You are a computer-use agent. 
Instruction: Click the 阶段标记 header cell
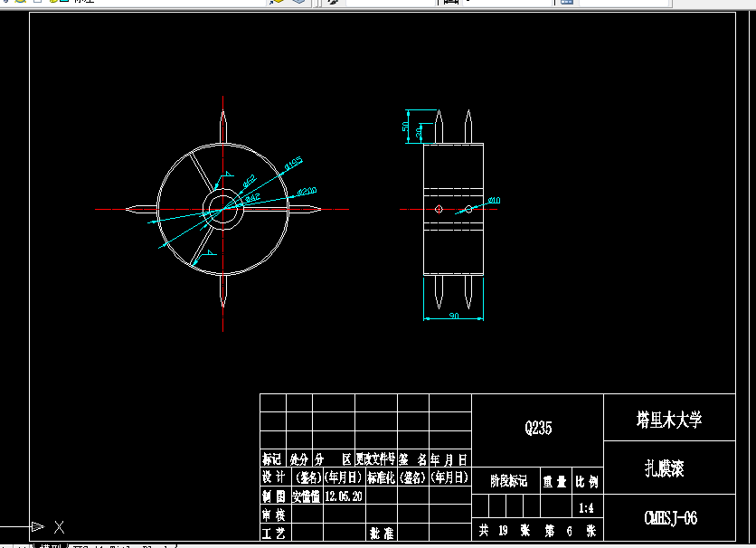point(508,481)
